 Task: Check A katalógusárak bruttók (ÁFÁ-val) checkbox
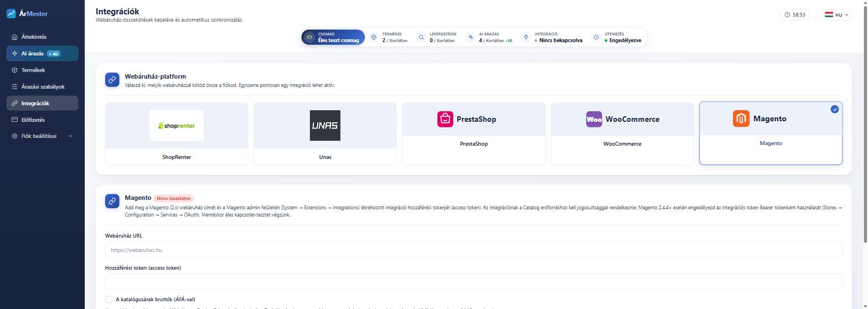coord(109,300)
